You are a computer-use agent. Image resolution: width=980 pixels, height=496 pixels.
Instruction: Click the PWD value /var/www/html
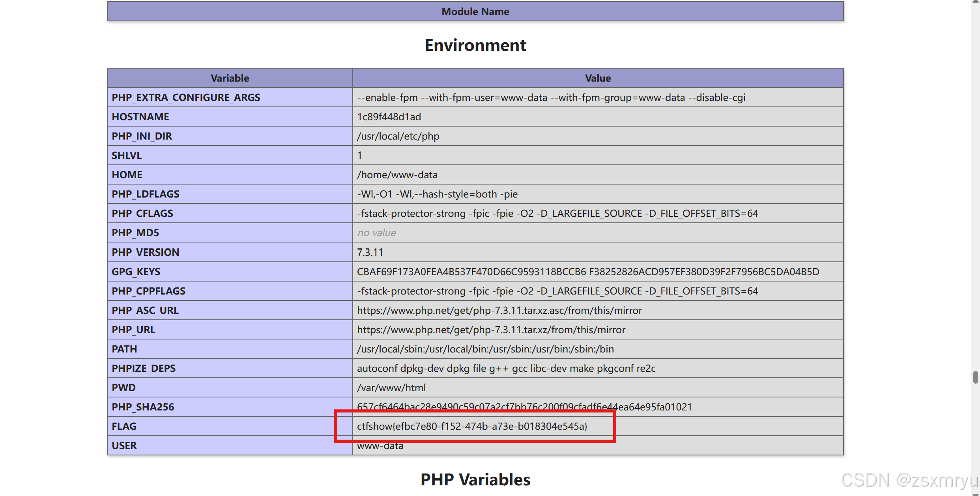(391, 388)
